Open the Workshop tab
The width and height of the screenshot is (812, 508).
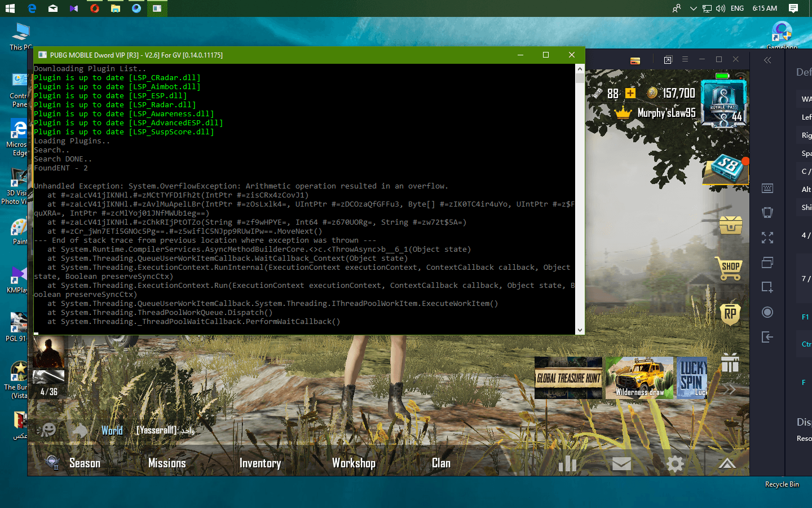pyautogui.click(x=354, y=463)
